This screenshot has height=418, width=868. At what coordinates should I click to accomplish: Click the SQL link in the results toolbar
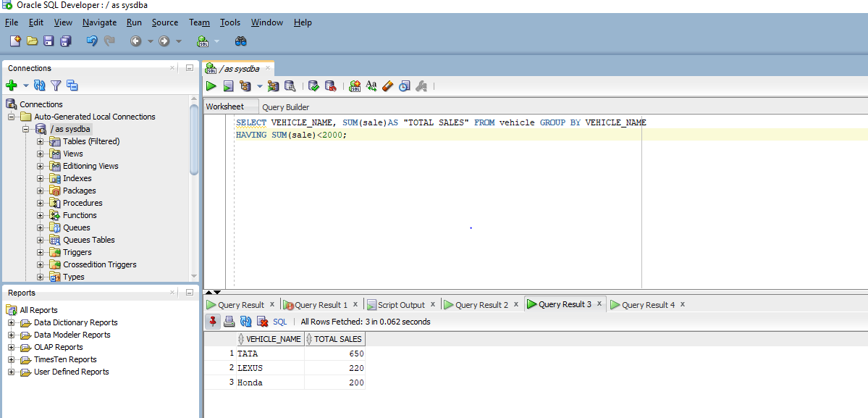pos(279,322)
